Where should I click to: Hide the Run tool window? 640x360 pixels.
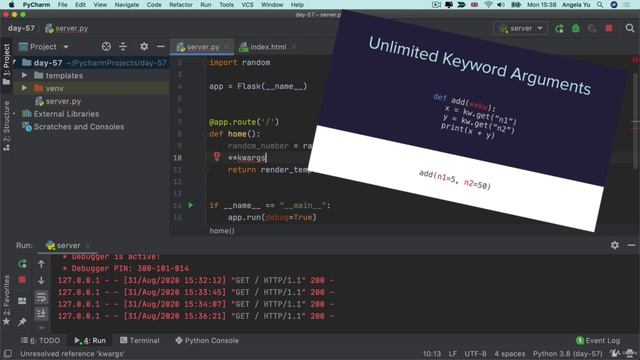click(631, 245)
